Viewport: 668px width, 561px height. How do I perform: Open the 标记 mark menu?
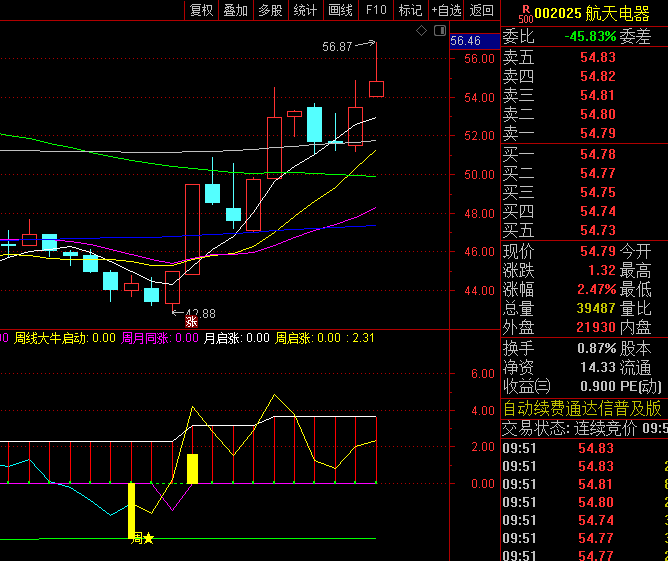click(x=410, y=10)
